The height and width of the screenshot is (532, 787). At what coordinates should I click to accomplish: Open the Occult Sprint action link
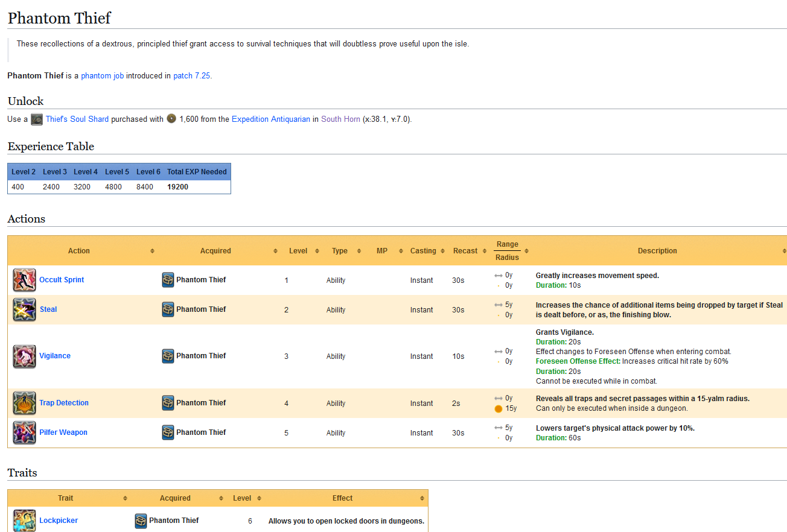(62, 280)
